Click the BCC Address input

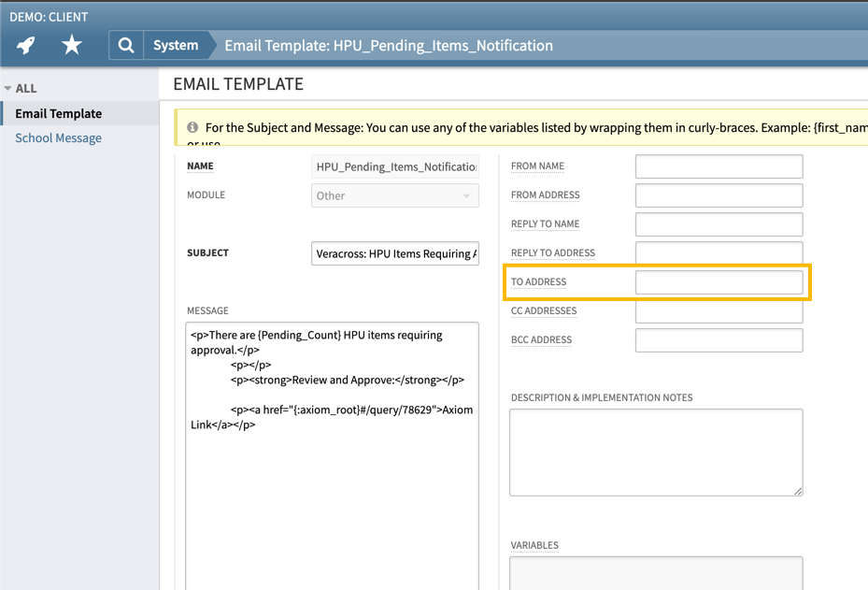pos(719,340)
